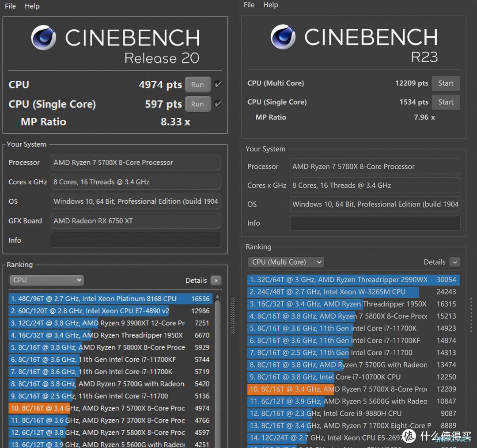Select the Processor field in R23
Screen dimensions: 477x448
coord(375,167)
